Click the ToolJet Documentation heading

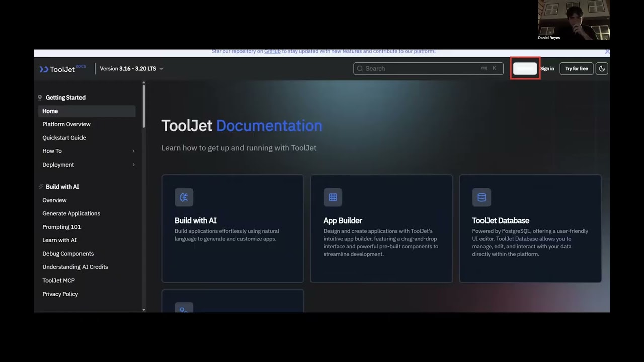(x=242, y=126)
